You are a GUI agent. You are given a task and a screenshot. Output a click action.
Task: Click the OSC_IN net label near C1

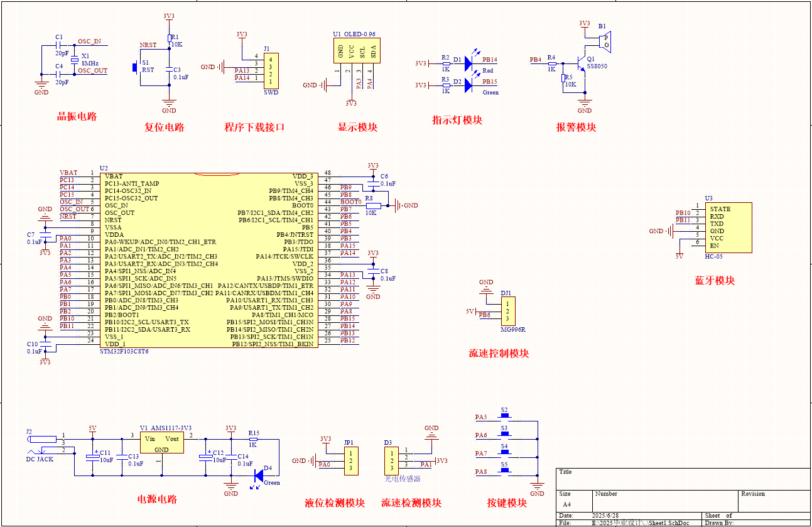click(89, 41)
